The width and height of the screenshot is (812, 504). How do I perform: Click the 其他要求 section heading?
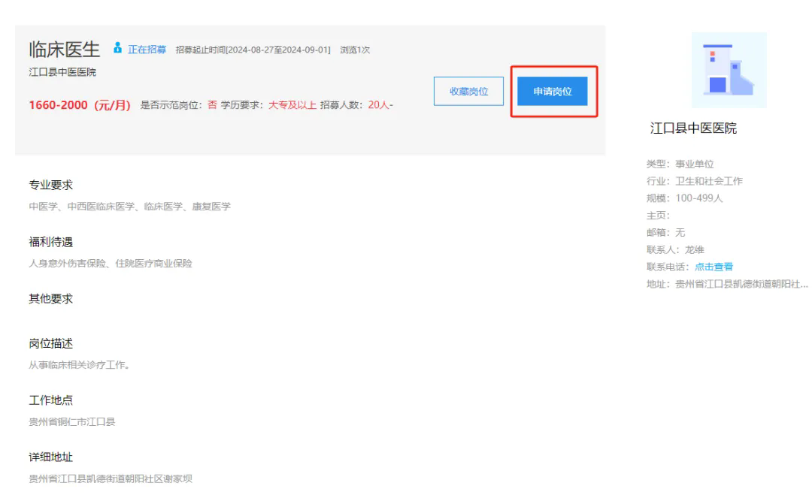point(51,299)
